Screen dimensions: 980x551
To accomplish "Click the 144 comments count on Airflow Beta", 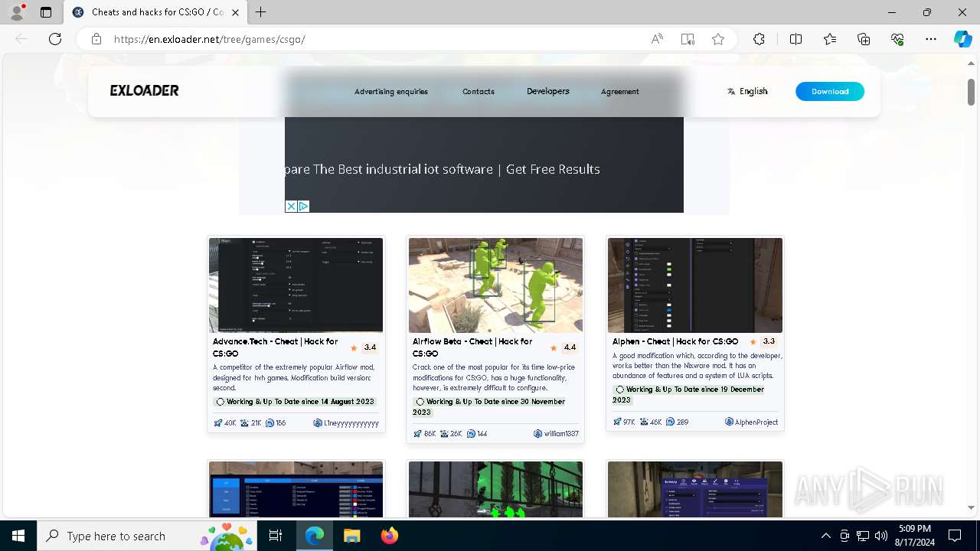I will coord(477,433).
